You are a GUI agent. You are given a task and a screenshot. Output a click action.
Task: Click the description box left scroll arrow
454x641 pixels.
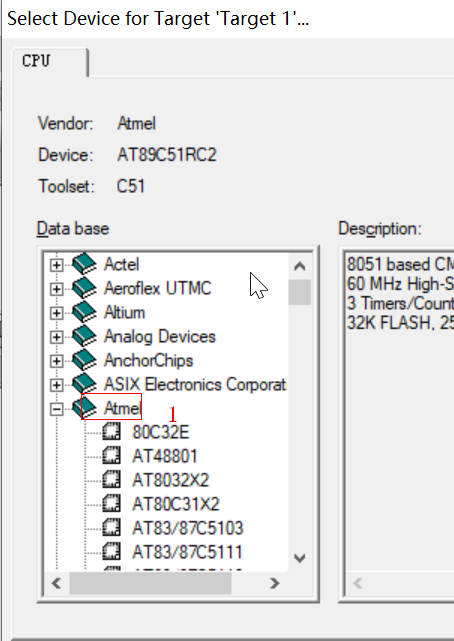358,583
